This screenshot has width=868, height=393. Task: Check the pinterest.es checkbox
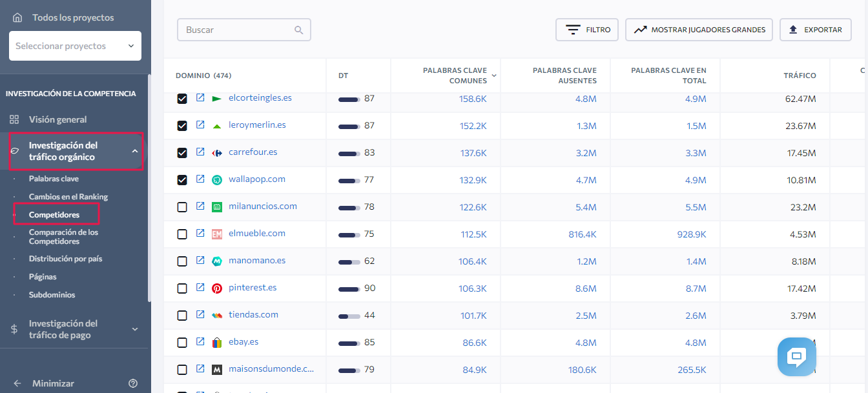[x=182, y=288]
